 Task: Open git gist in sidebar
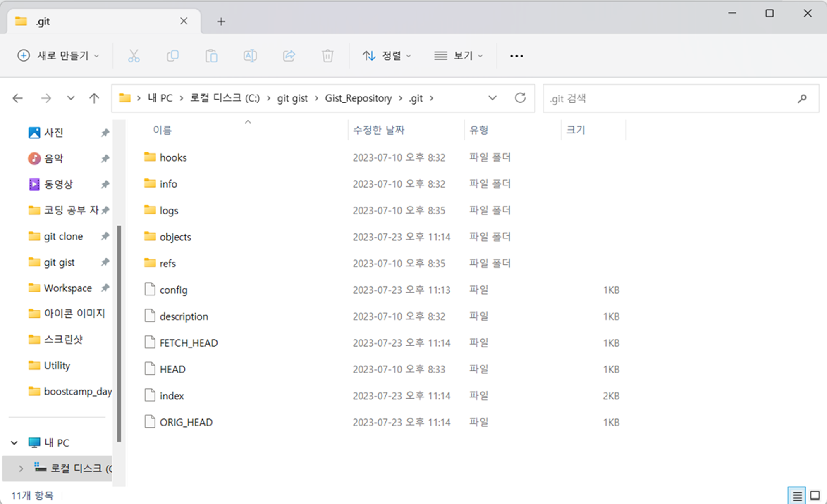tap(59, 262)
